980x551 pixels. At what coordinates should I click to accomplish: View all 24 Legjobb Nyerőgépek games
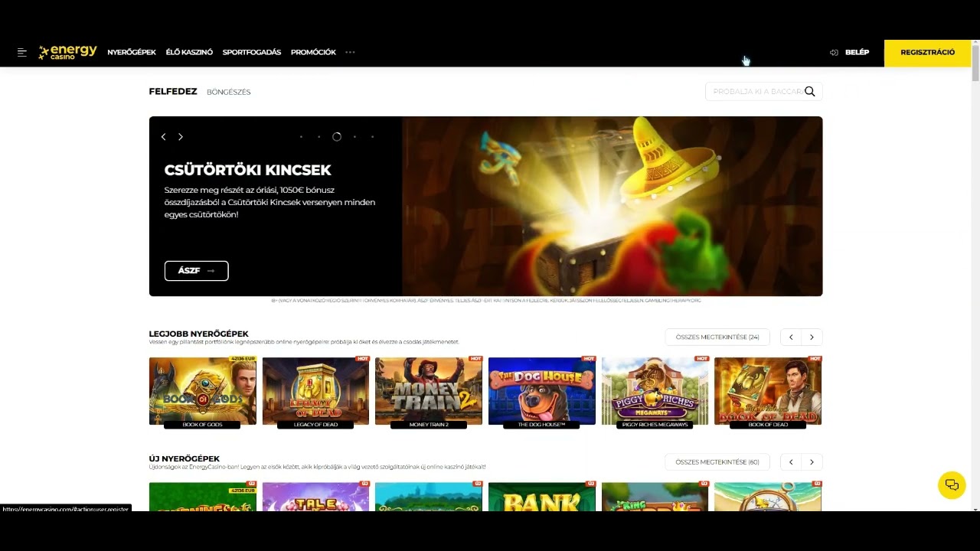pos(717,337)
